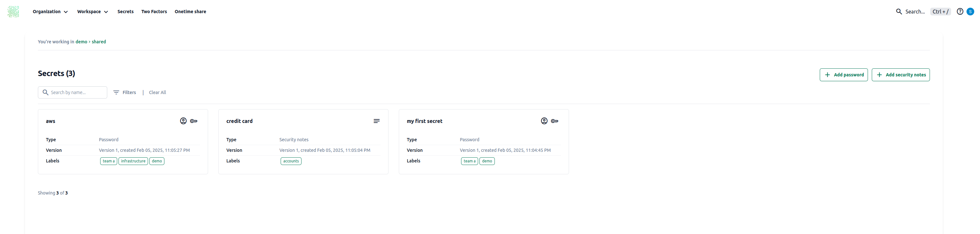
Task: Click the Organization chevron arrow
Action: pyautogui.click(x=66, y=12)
